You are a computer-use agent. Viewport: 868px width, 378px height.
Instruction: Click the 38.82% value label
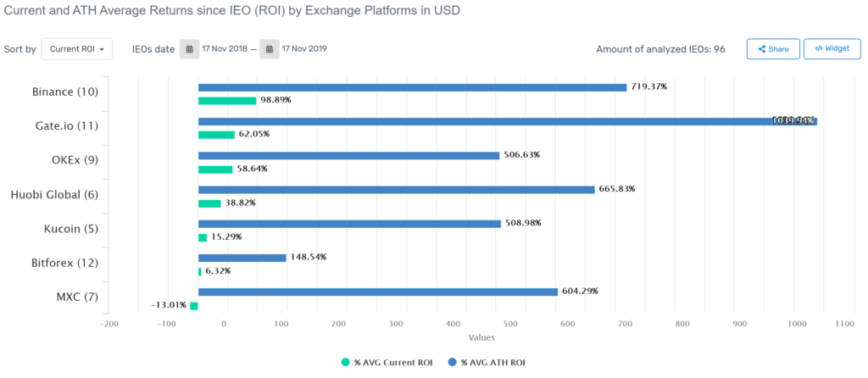240,203
